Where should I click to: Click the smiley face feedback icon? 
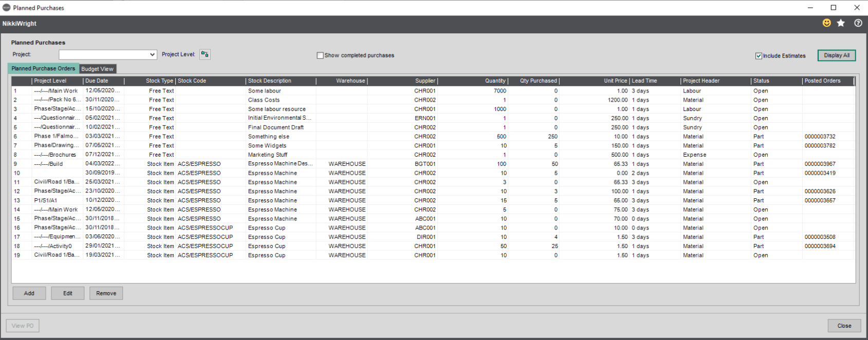[826, 23]
